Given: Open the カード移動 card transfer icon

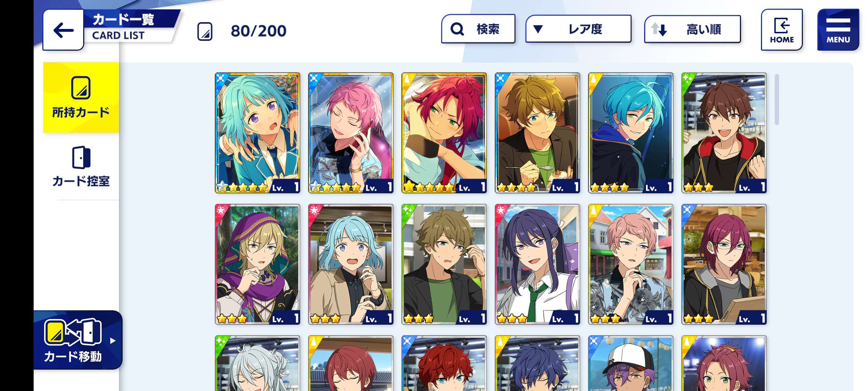Looking at the screenshot, I should click(x=73, y=332).
